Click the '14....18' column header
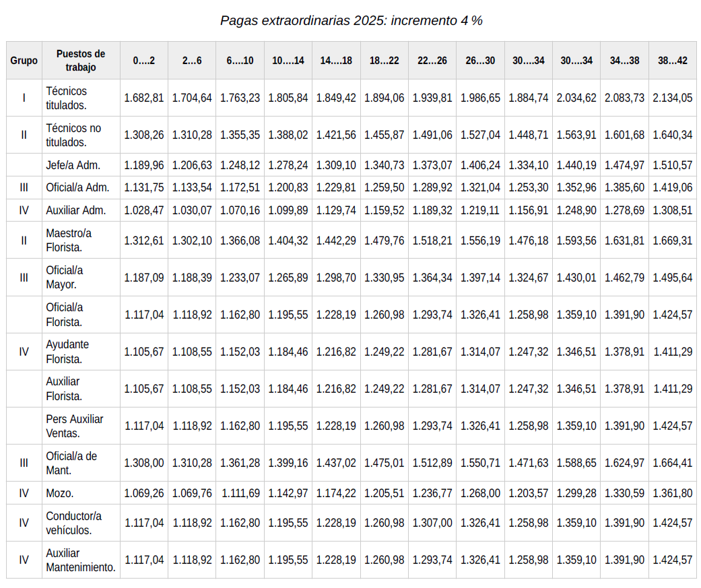The image size is (701, 588). [336, 61]
